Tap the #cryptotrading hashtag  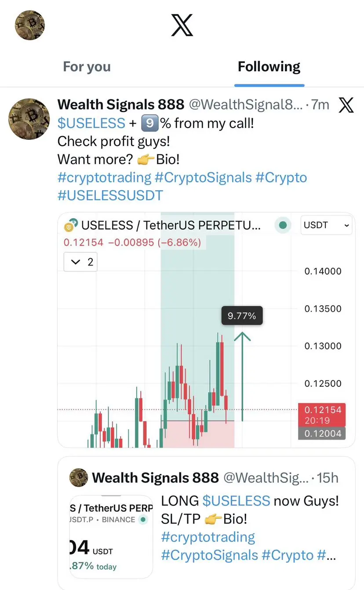(x=104, y=178)
